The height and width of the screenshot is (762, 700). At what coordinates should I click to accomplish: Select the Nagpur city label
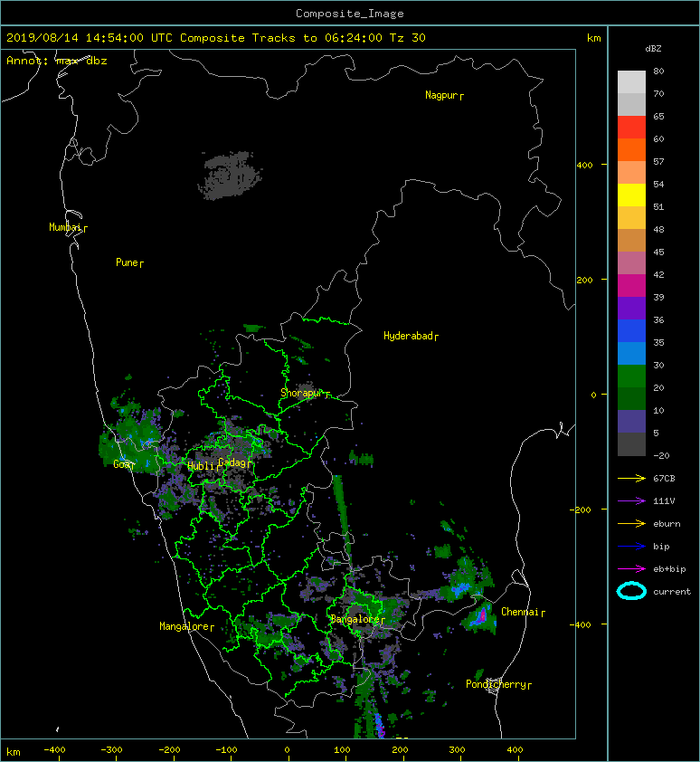(444, 95)
